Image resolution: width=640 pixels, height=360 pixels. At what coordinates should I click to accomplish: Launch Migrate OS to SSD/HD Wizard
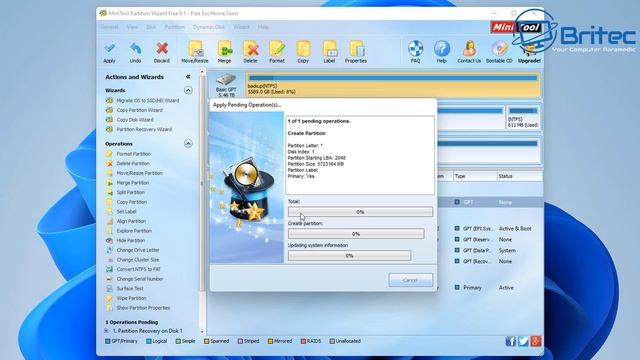147,100
